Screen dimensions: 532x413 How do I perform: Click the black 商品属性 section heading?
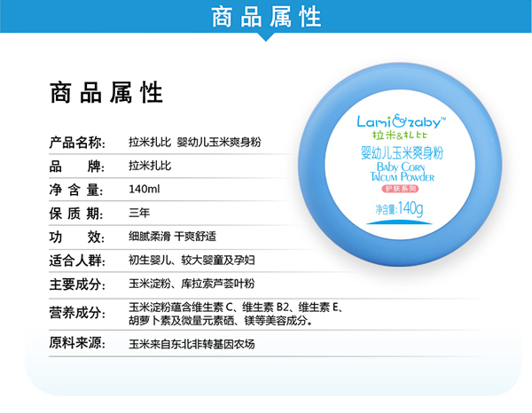pos(106,93)
